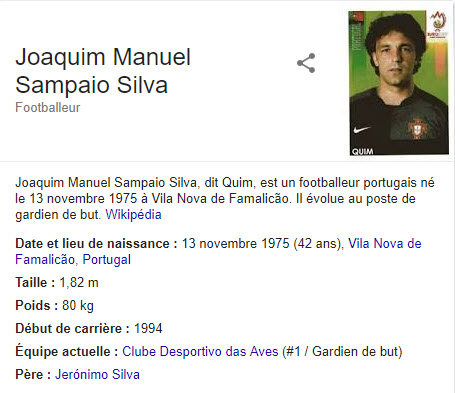Click the 'Date et lieu de naissance' label

[x=96, y=244]
